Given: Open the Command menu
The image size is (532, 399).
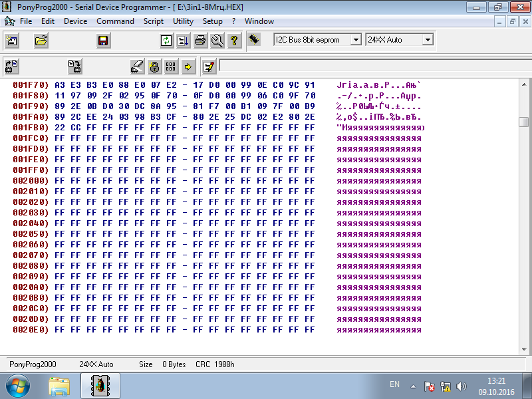Looking at the screenshot, I should (115, 21).
